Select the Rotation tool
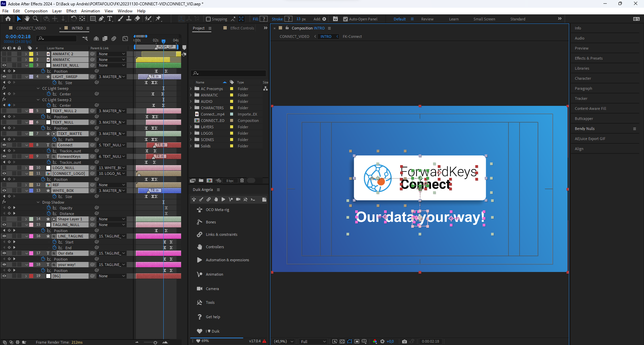This screenshot has height=345, width=644. pyautogui.click(x=73, y=19)
